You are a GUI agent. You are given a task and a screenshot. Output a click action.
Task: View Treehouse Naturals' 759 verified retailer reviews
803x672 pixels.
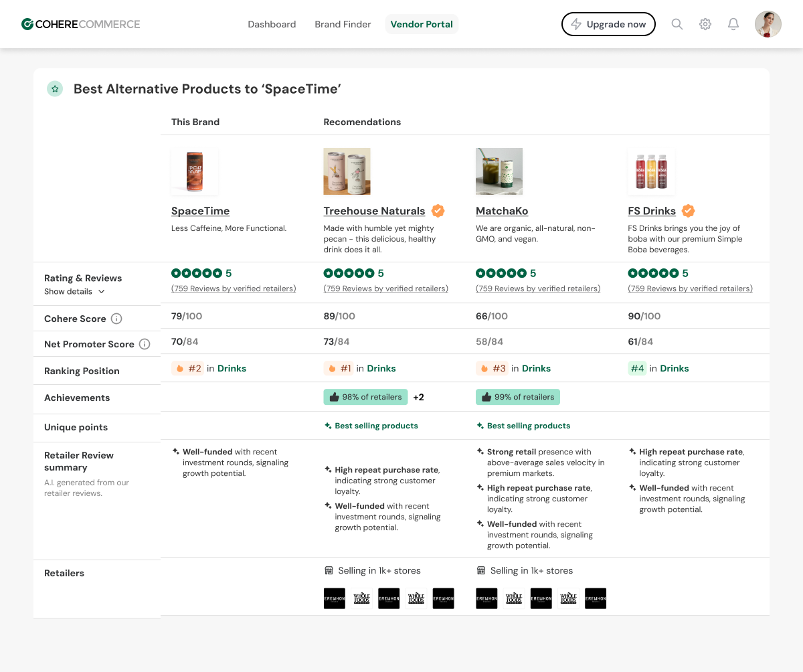click(x=386, y=288)
